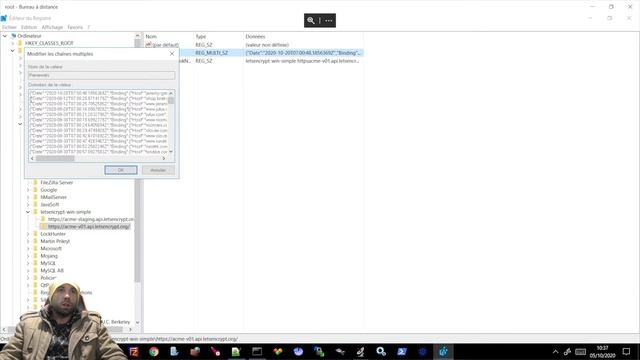Launch Google Chrome from the taskbar
Viewport: 640px width, 360px height.
pyautogui.click(x=154, y=351)
